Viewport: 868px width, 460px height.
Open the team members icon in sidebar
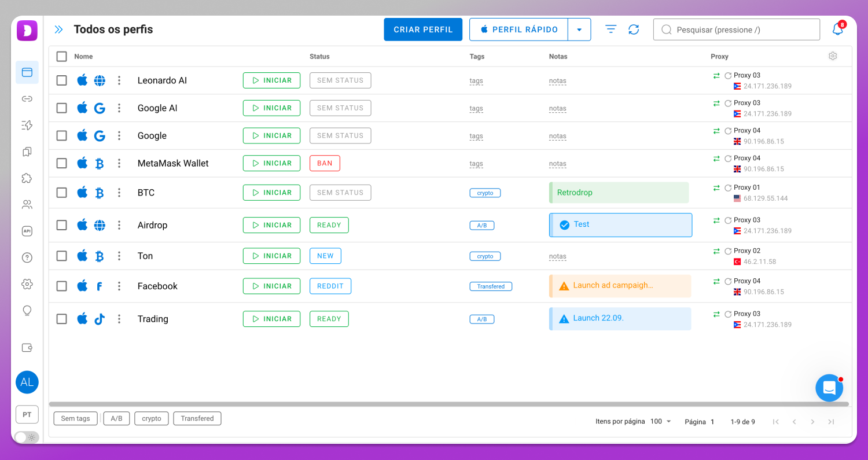click(27, 205)
